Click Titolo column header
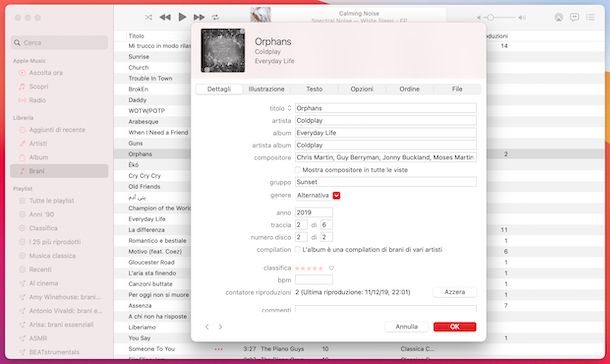 pos(137,36)
